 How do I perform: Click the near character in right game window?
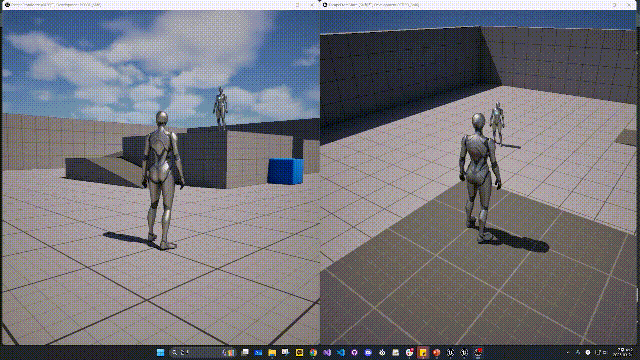(480, 178)
